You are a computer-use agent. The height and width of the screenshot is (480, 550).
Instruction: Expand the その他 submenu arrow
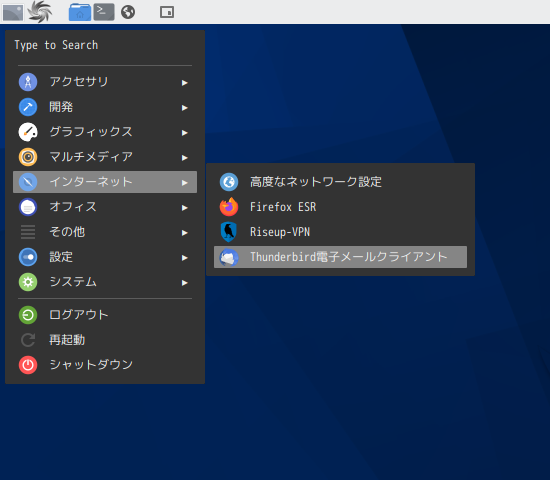point(185,233)
